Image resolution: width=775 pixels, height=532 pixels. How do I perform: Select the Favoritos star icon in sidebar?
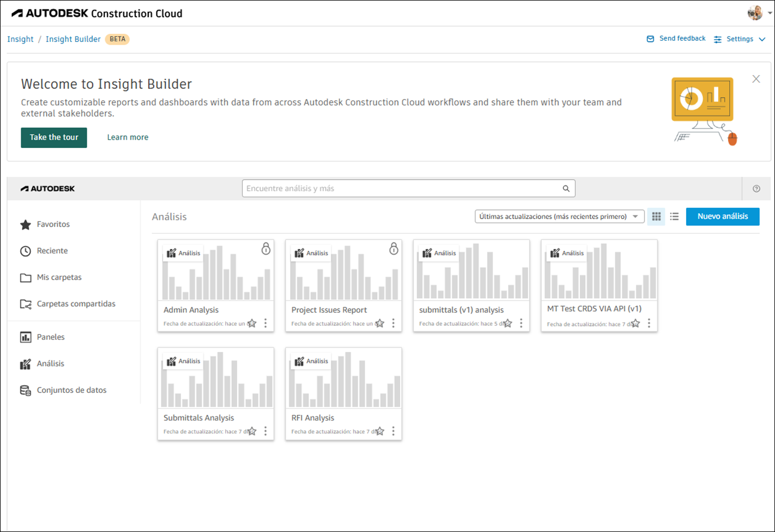tap(25, 224)
